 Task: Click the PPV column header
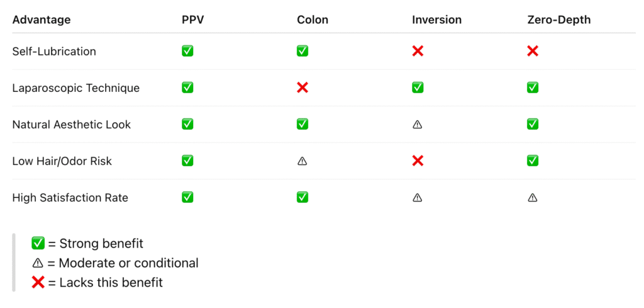coord(193,20)
